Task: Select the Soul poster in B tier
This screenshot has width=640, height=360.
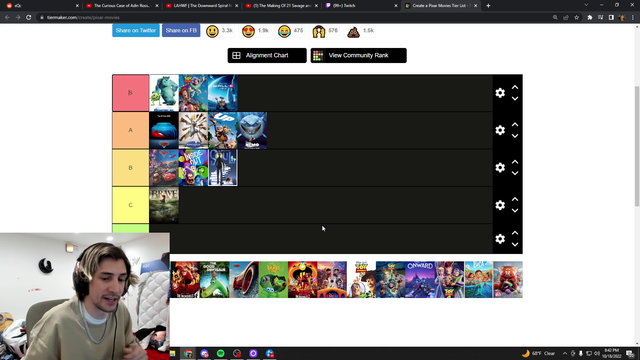Action: (x=223, y=168)
